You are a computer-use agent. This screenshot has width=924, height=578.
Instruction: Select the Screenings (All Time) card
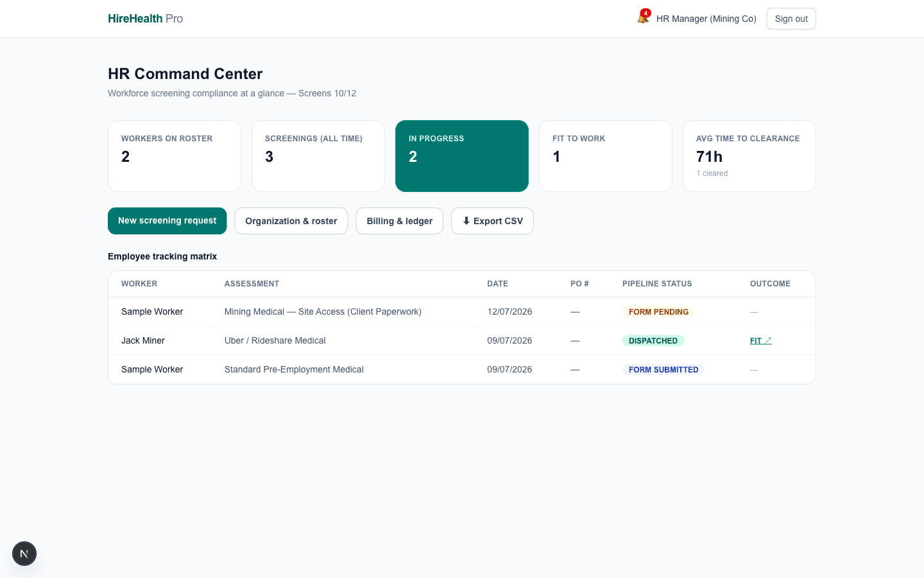318,156
